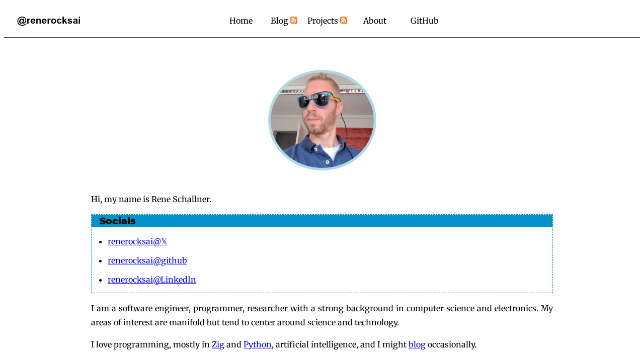Click the @renerocksai site title
Viewport: 644px width, 362px height.
(49, 21)
